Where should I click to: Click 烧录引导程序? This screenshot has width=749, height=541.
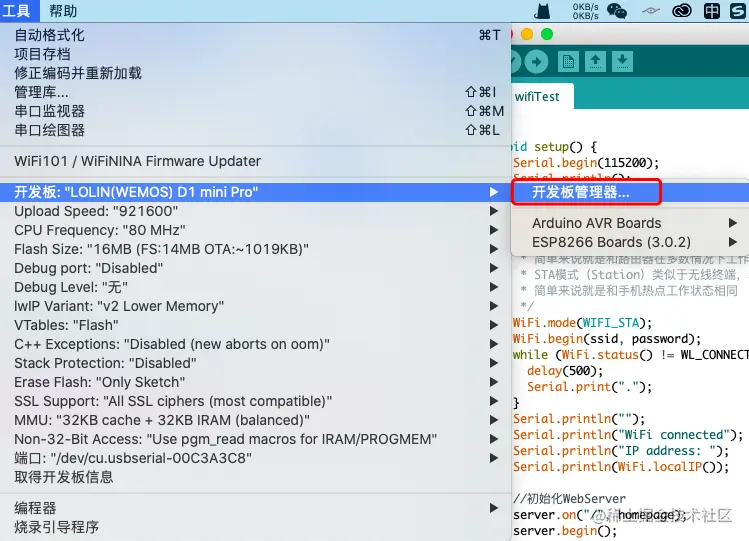256,527
